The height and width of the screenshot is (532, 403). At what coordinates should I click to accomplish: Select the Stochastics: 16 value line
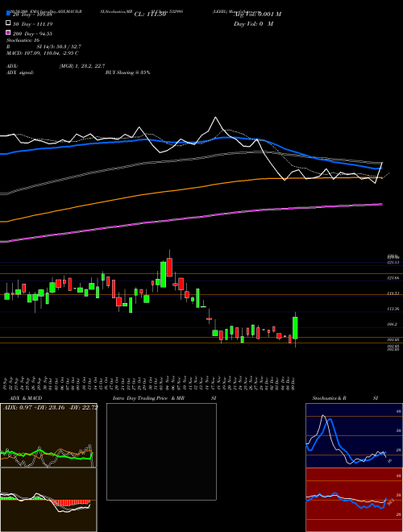(23, 40)
